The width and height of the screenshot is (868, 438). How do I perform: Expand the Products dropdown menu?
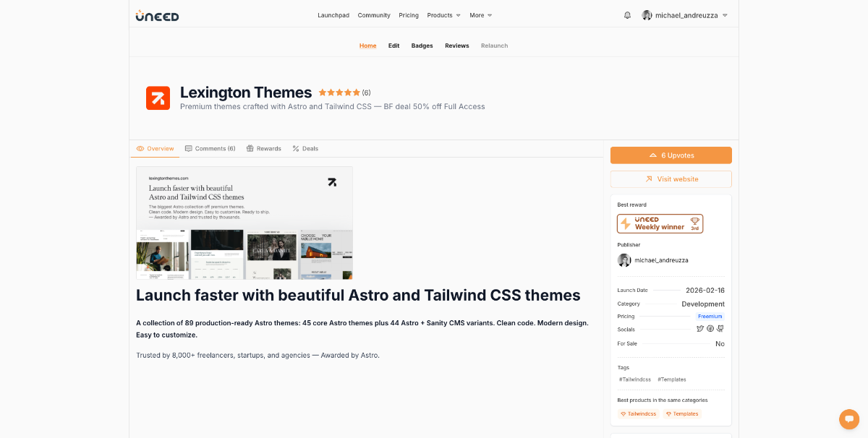[443, 15]
